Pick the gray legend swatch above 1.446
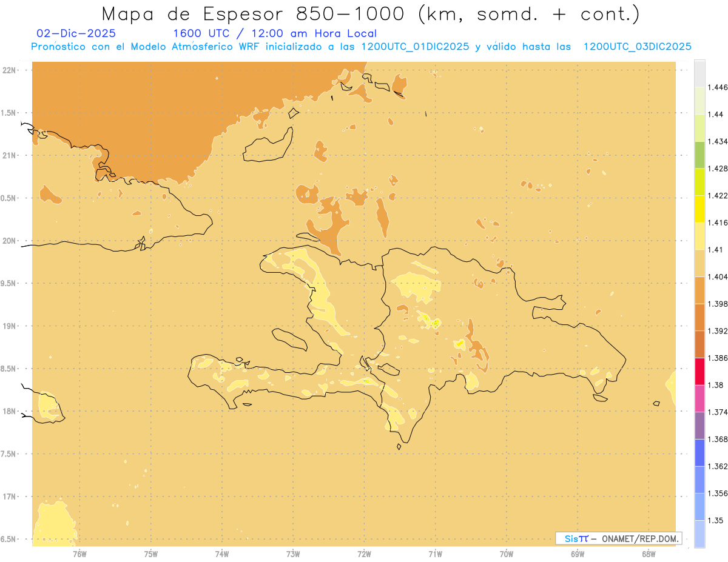The width and height of the screenshot is (728, 562). point(699,73)
